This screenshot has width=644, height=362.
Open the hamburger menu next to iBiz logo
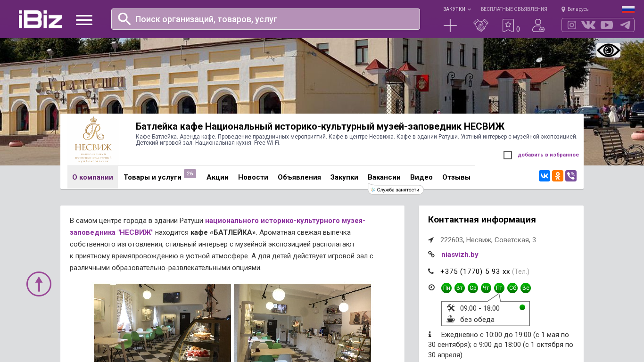(84, 20)
